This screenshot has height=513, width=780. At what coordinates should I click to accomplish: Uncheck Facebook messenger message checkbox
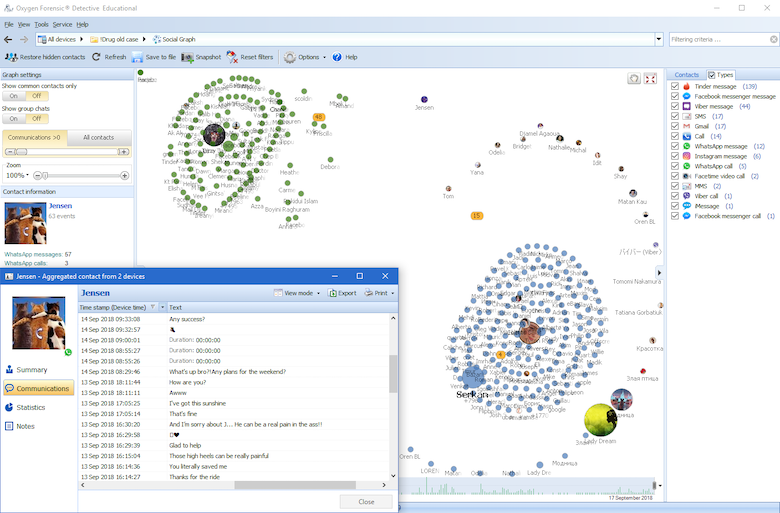click(x=675, y=96)
